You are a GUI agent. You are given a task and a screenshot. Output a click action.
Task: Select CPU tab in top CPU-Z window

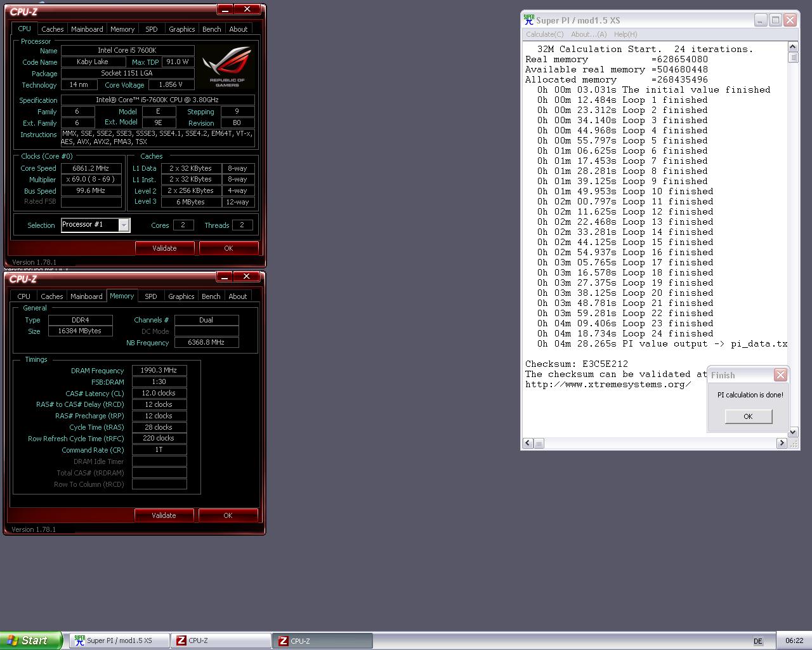coord(24,29)
